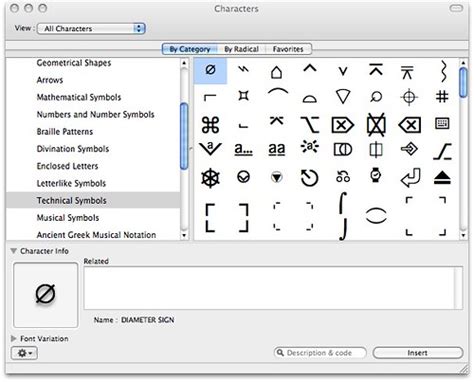Screen dimensions: 474x382
Task: Switch to the By Radical tab
Action: coord(241,49)
